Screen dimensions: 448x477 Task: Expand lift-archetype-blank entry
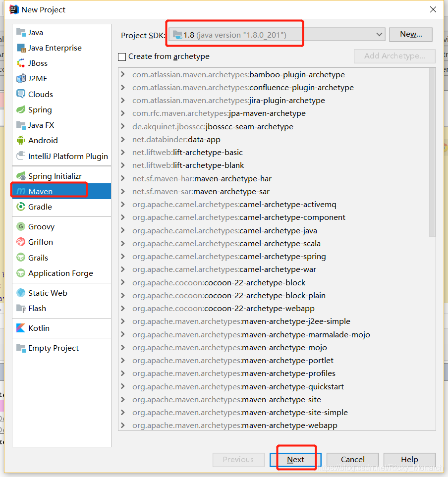click(122, 165)
